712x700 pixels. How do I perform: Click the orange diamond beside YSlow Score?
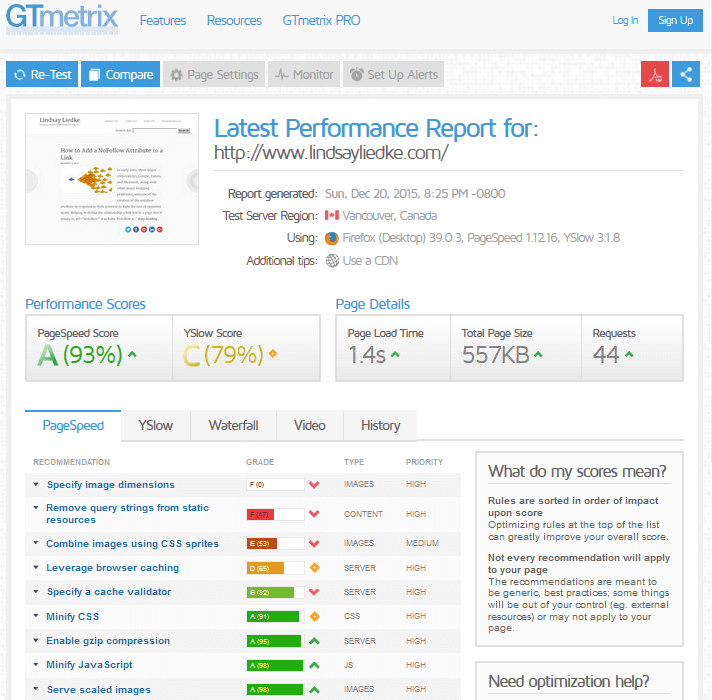point(273,353)
